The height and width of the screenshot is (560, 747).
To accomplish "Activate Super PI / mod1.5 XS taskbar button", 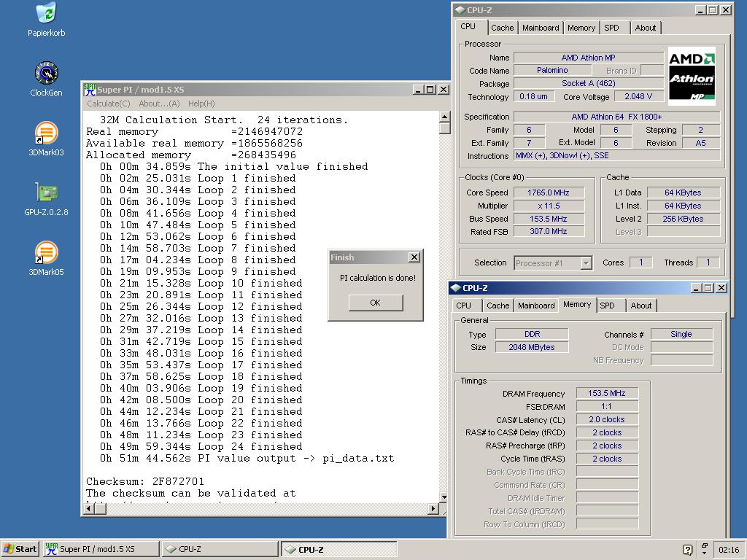I will (101, 549).
